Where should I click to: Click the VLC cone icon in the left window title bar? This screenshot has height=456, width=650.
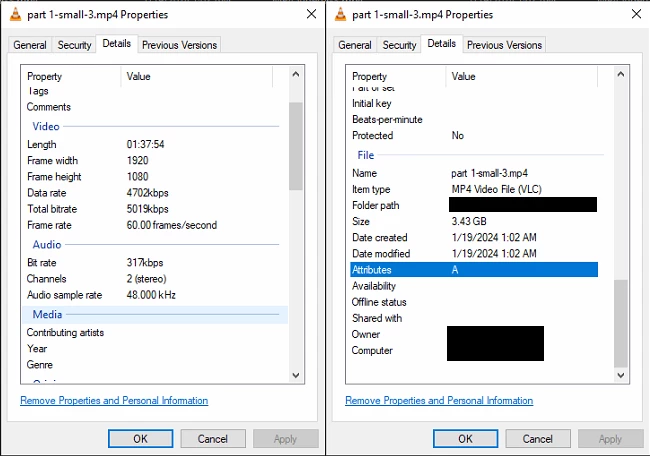point(15,14)
